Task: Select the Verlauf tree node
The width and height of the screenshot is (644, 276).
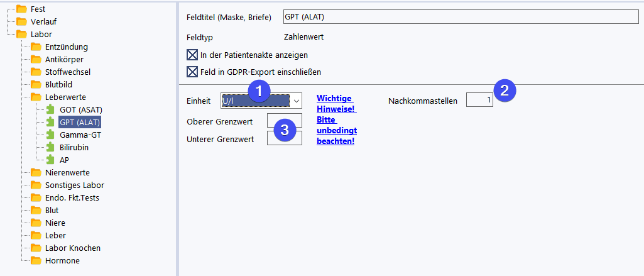Action: (43, 21)
